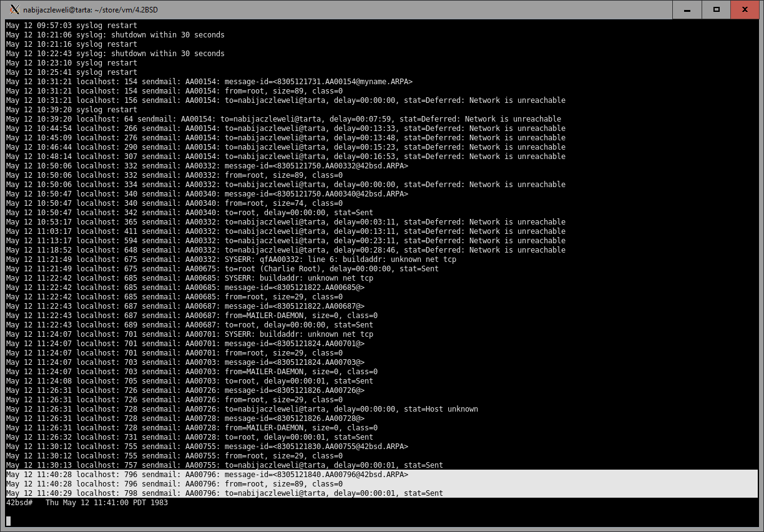Maximize the terminal window
The image size is (764, 532).
(x=717, y=9)
